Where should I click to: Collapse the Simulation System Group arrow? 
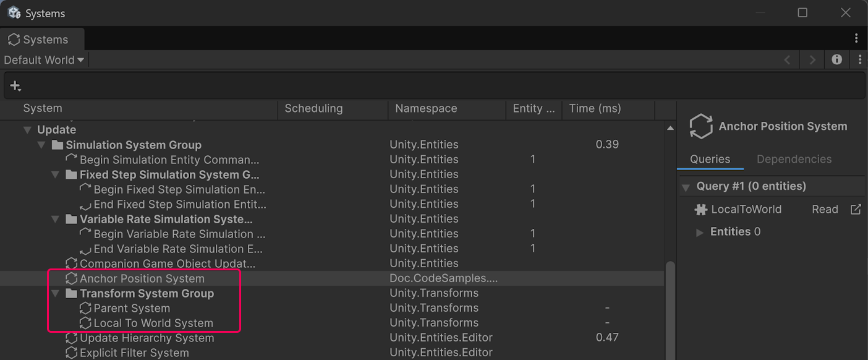41,145
